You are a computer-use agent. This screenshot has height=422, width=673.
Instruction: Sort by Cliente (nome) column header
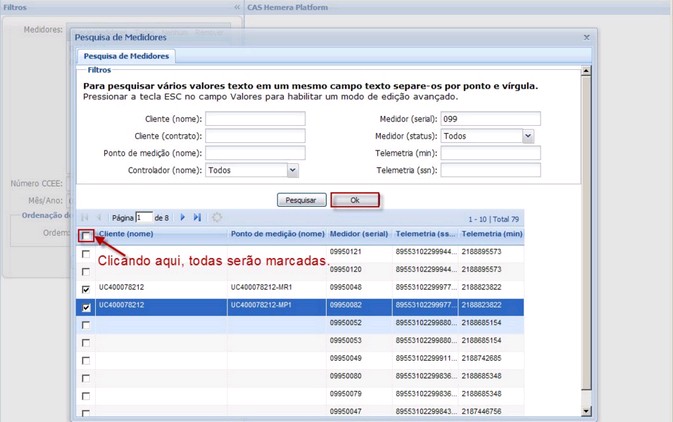(x=126, y=234)
